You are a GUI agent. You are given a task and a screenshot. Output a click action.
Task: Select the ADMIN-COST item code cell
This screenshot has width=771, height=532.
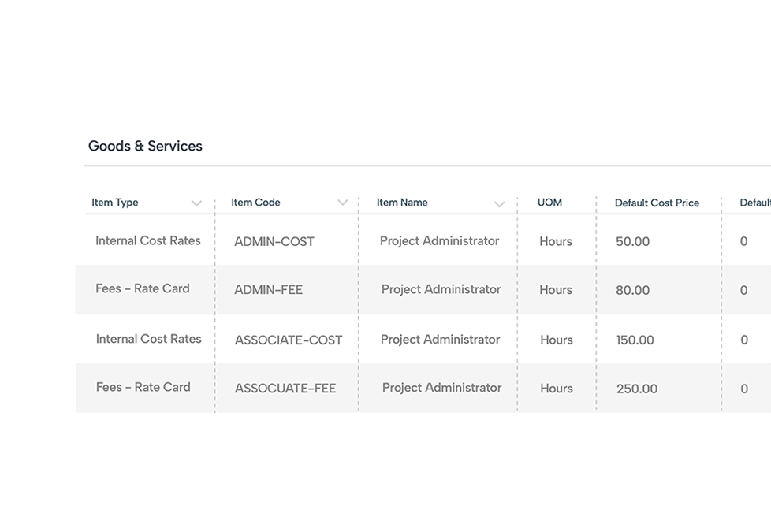coord(274,242)
